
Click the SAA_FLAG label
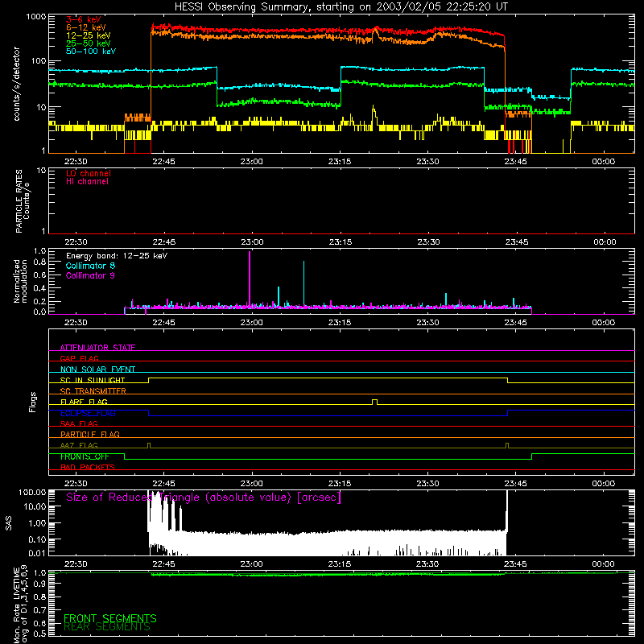coord(79,423)
